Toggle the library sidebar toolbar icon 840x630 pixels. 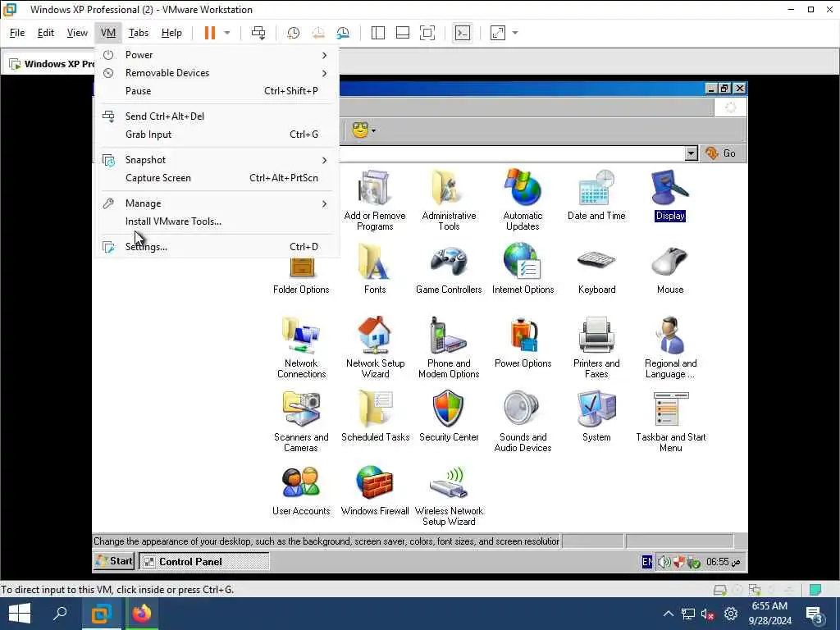click(377, 33)
